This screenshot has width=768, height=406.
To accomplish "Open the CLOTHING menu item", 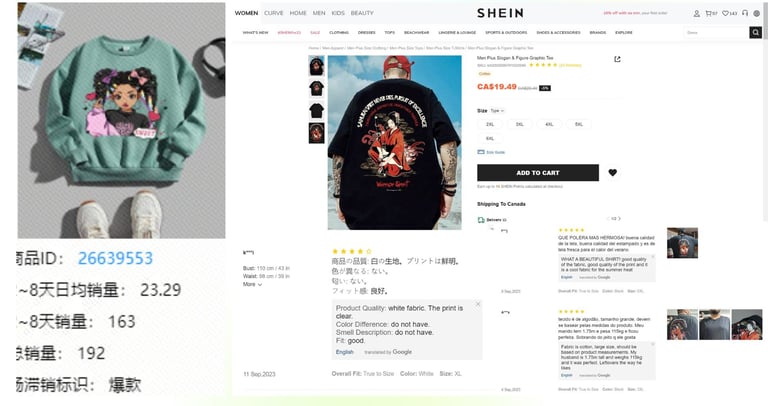I will point(339,32).
